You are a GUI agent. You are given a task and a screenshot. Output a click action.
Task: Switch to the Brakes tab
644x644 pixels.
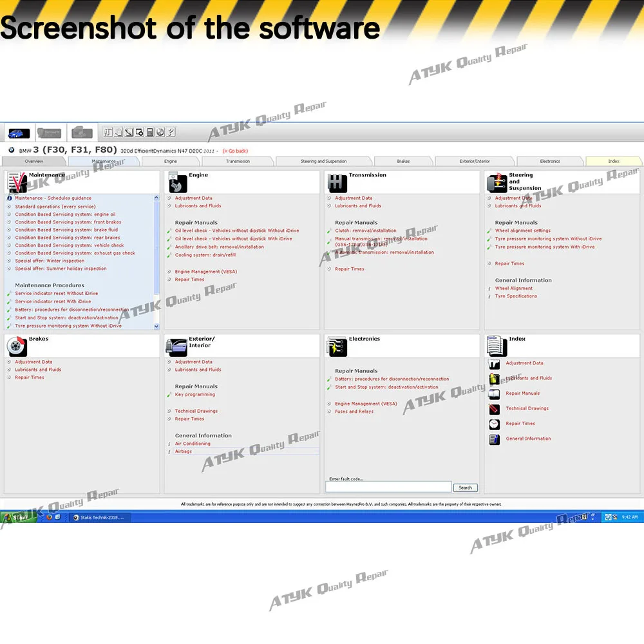pos(403,162)
